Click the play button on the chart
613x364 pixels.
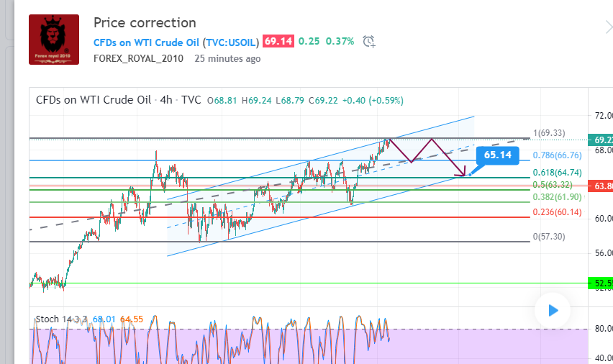pyautogui.click(x=553, y=311)
